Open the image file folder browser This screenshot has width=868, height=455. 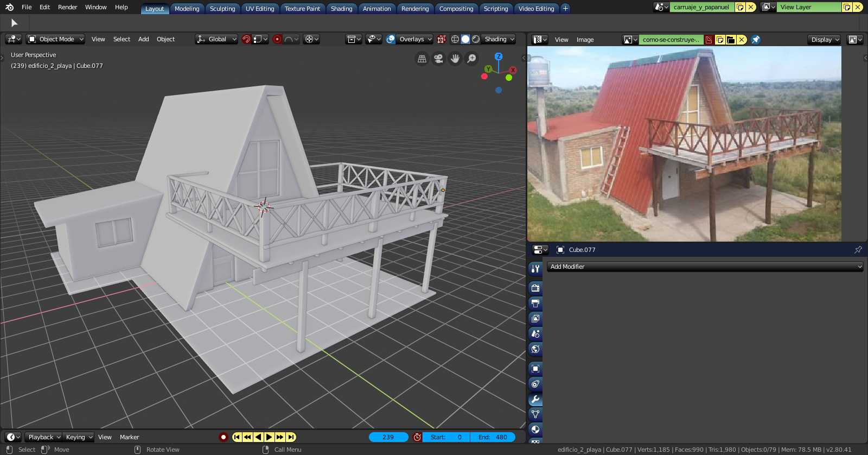coord(731,40)
